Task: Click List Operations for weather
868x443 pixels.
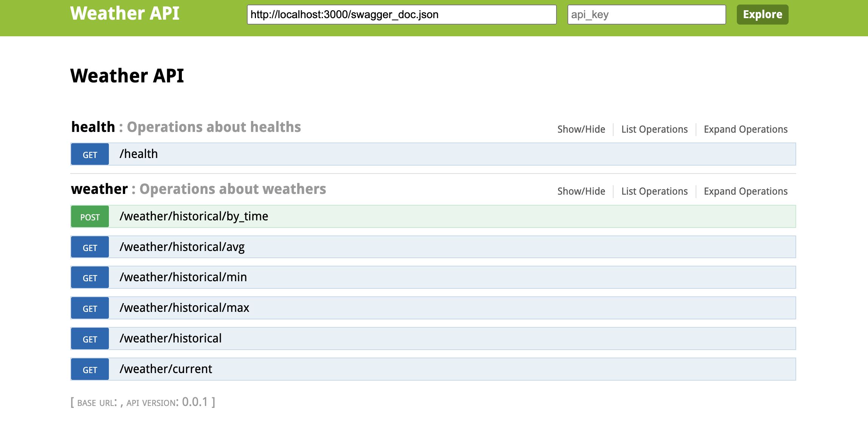Action: 654,191
